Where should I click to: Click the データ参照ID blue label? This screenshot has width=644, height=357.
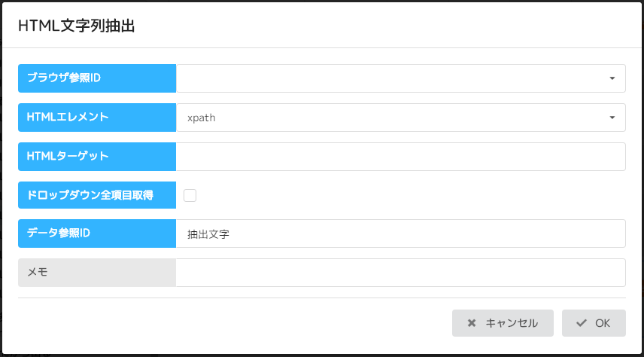click(x=97, y=233)
